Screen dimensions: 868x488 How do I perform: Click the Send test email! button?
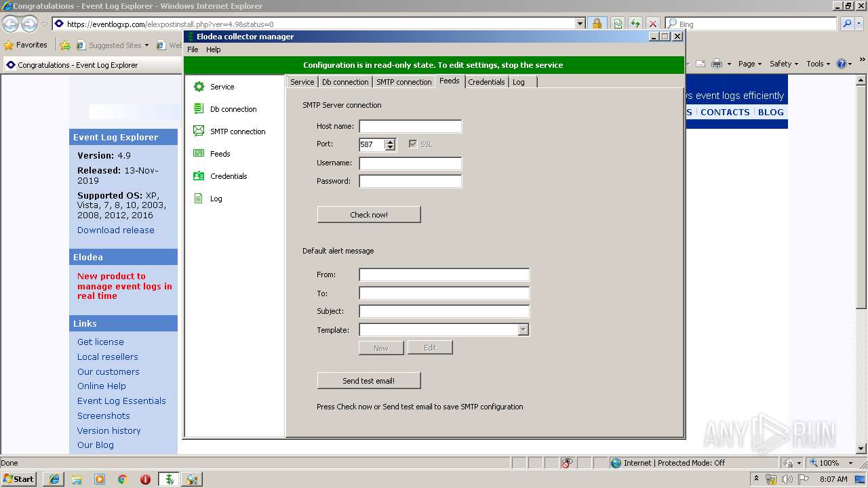tap(369, 381)
